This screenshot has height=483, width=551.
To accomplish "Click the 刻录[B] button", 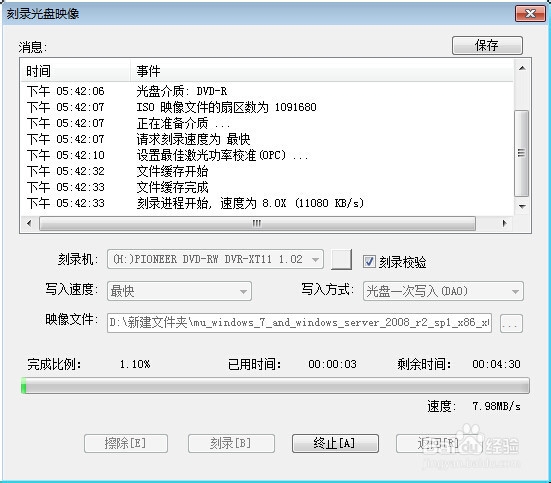I will (231, 443).
